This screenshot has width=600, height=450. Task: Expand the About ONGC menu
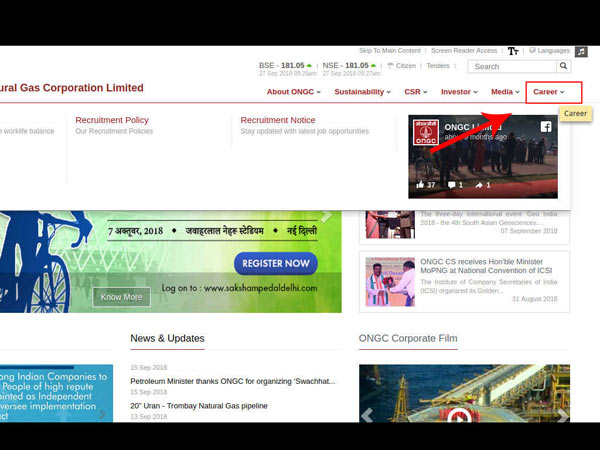pos(293,92)
